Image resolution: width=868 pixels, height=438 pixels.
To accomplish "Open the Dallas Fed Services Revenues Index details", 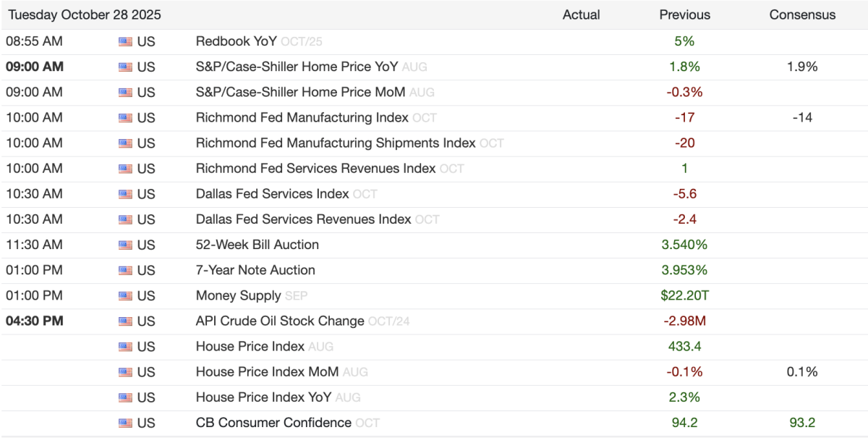I will tap(303, 219).
